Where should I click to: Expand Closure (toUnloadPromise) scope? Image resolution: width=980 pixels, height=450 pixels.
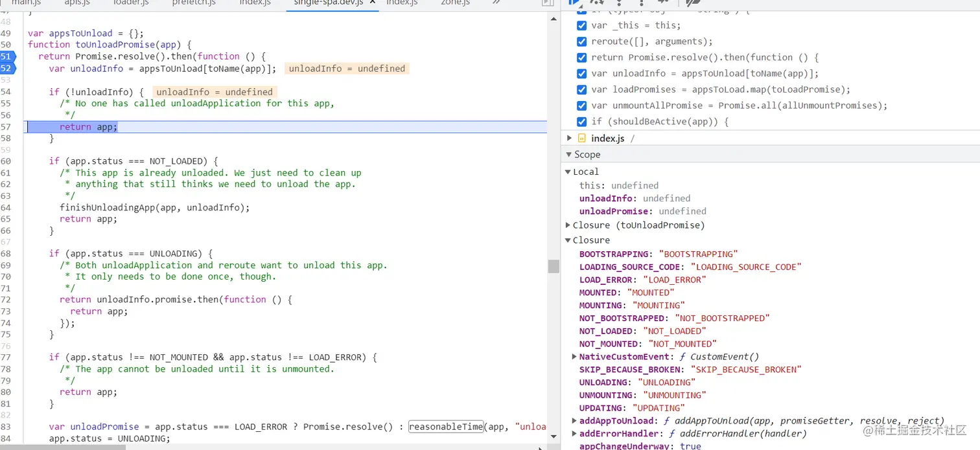pos(568,225)
